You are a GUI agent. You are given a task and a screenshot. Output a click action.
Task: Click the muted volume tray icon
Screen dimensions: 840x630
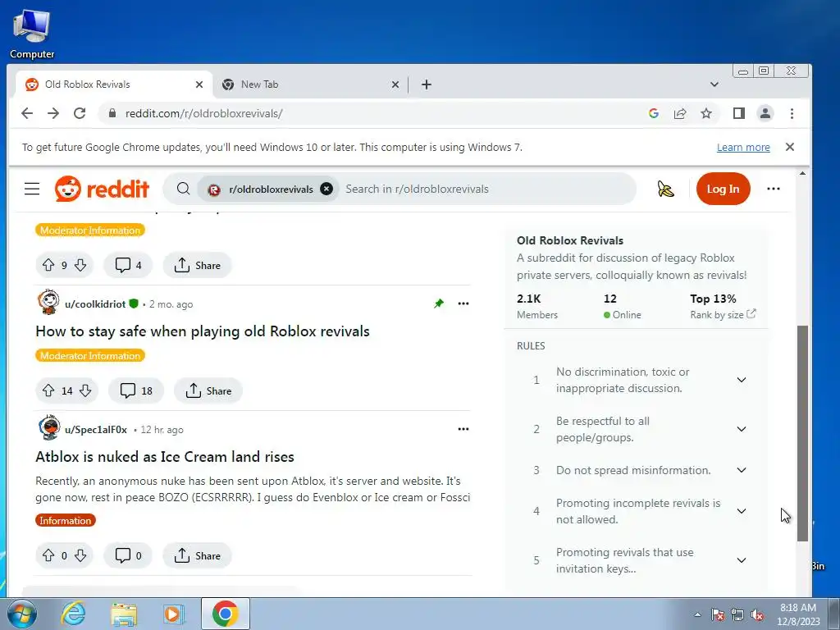click(757, 614)
